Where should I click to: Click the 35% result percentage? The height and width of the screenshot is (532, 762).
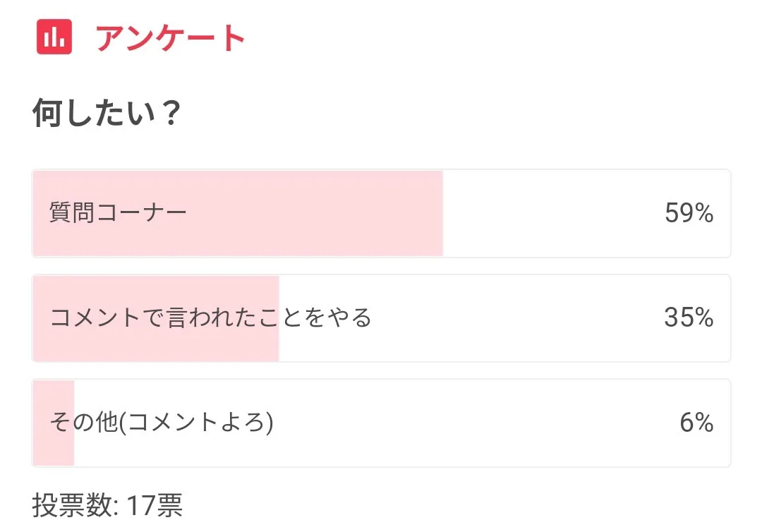(x=689, y=318)
